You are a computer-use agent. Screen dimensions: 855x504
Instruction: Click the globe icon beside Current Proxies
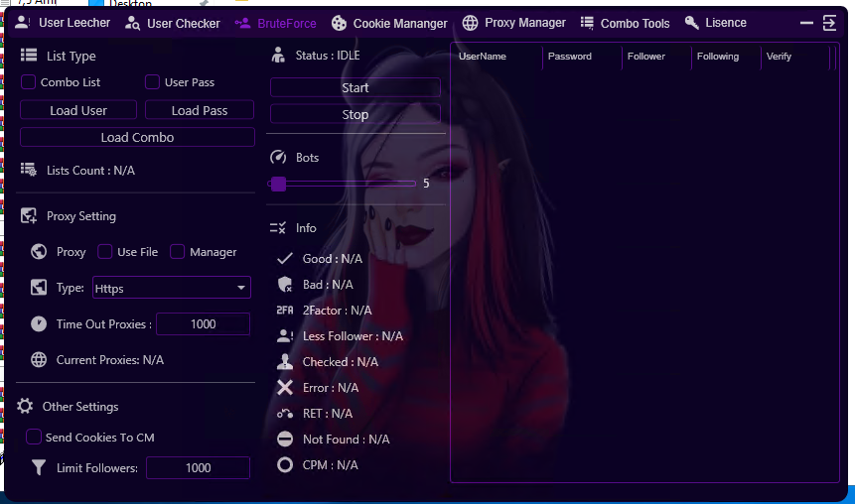pyautogui.click(x=39, y=359)
